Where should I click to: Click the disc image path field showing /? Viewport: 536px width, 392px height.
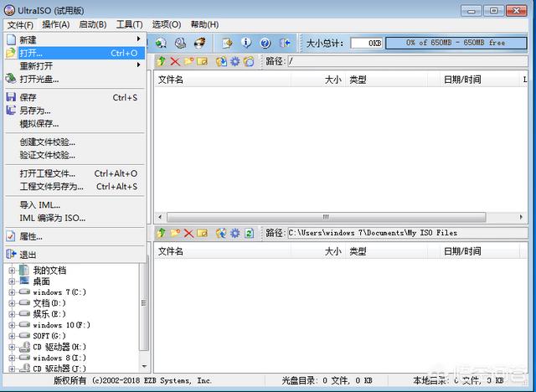coord(407,61)
